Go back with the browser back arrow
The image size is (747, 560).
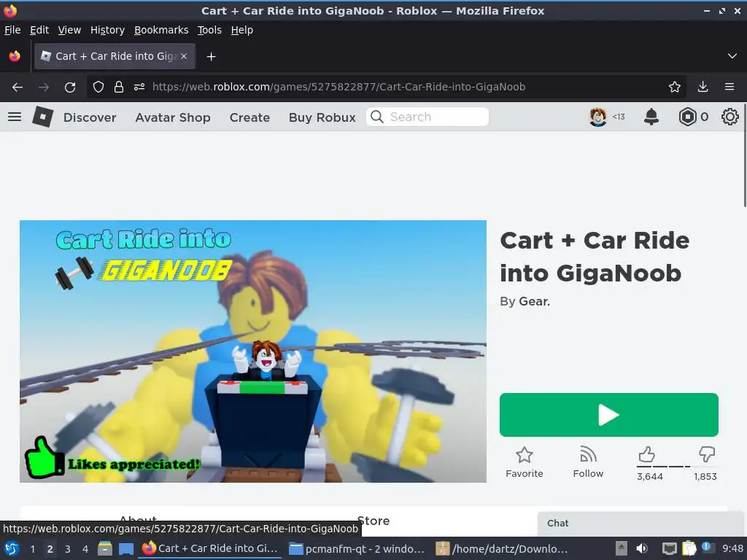point(18,87)
